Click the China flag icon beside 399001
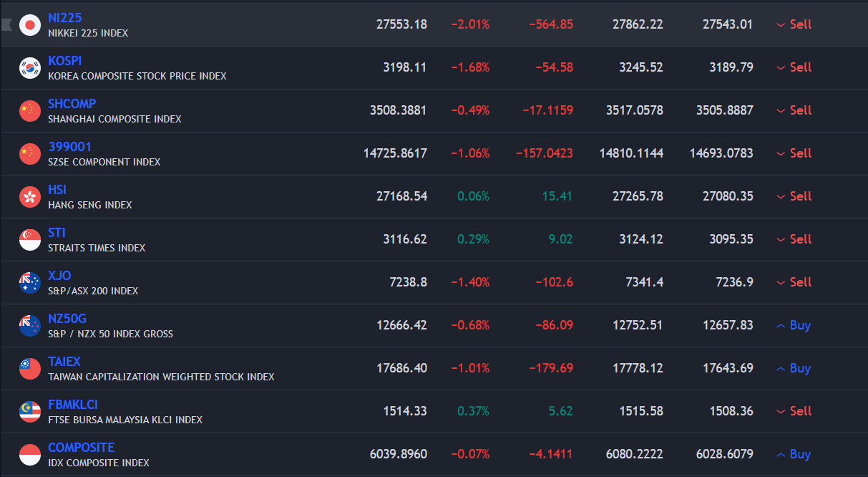868x477 pixels. 30,153
